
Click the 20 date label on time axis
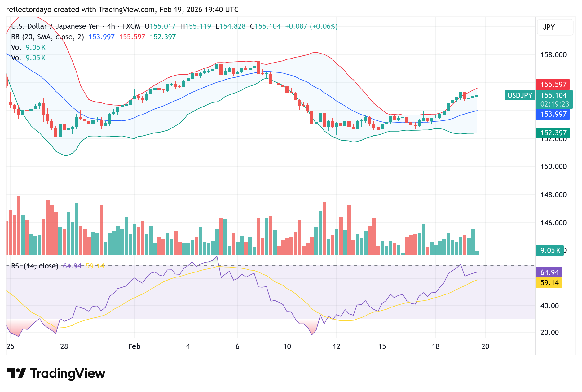[485, 346]
